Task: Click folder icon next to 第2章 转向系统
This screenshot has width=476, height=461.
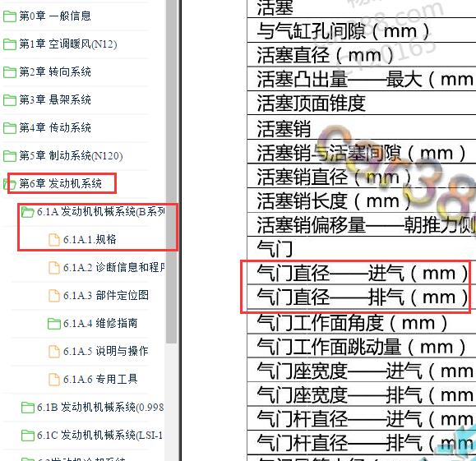Action: click(10, 72)
